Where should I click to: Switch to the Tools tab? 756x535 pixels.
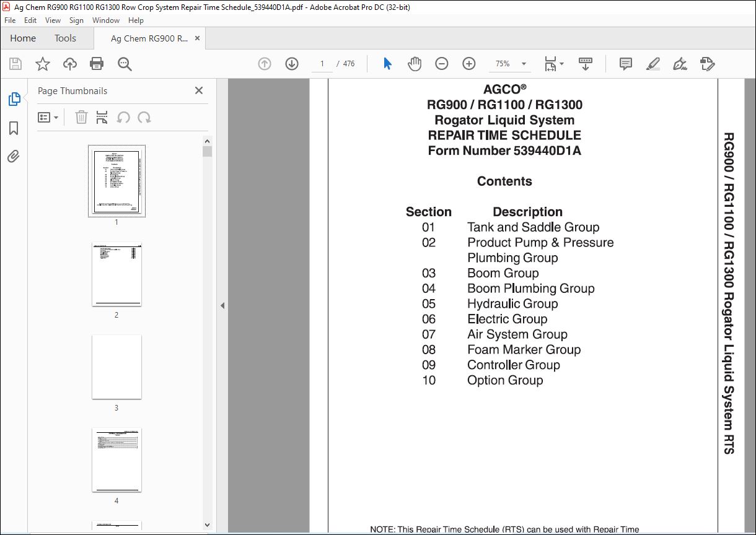[x=65, y=38]
